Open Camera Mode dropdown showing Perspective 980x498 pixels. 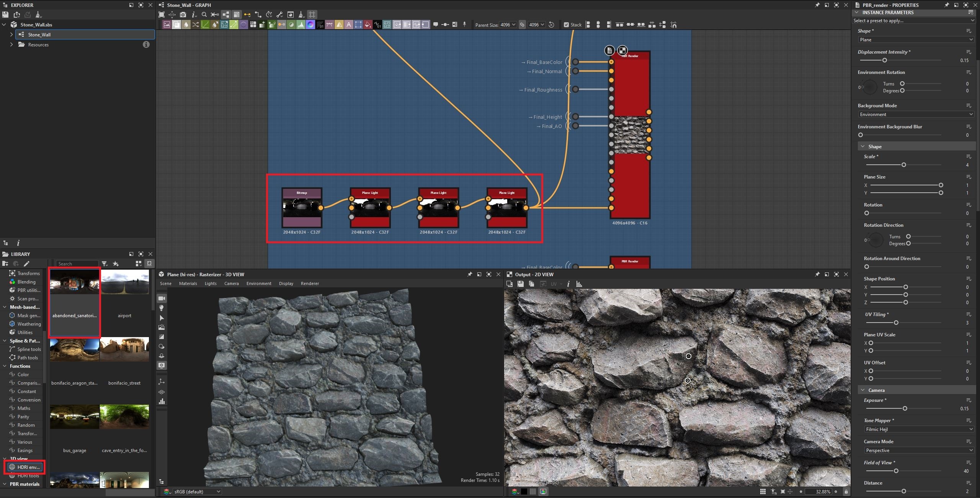(x=919, y=450)
